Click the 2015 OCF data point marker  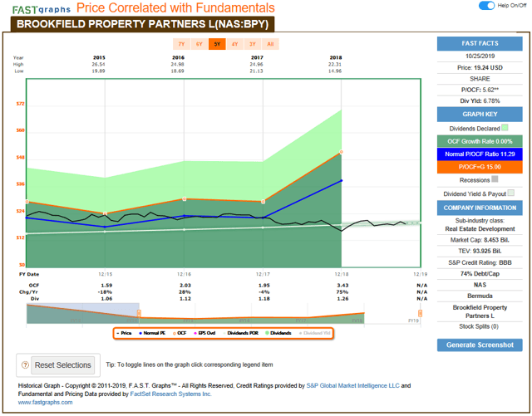click(x=106, y=213)
